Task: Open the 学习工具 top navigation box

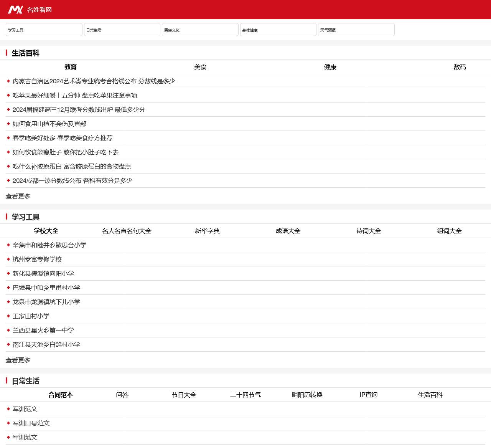Action: 44,30
